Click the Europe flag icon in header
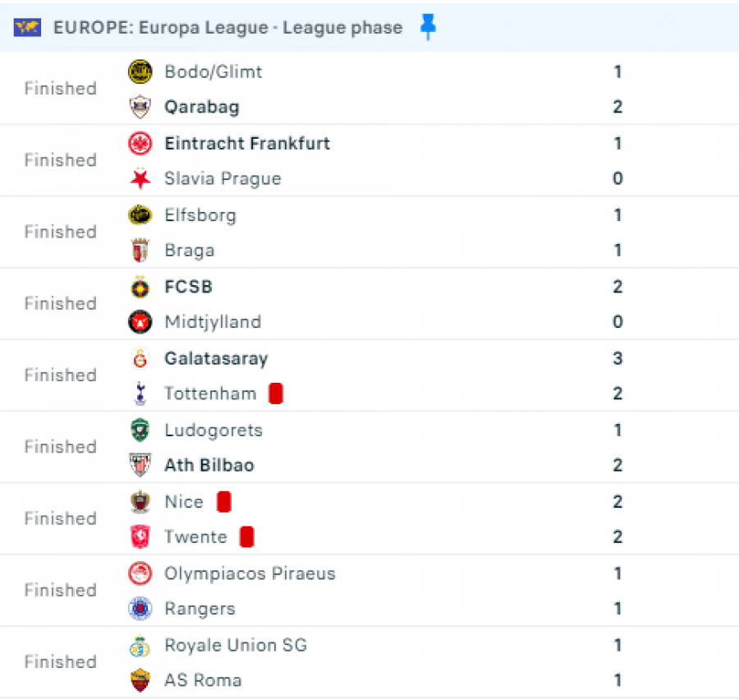739x700 pixels. [x=27, y=28]
